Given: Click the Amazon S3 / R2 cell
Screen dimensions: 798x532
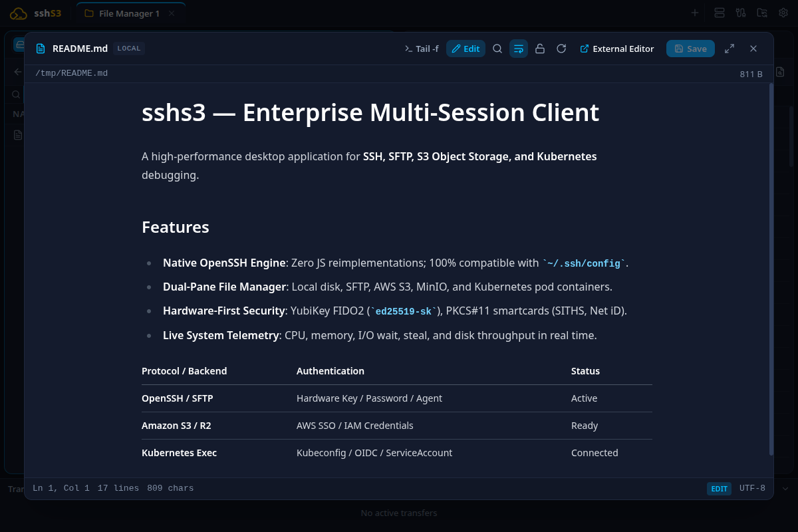Looking at the screenshot, I should [x=176, y=426].
